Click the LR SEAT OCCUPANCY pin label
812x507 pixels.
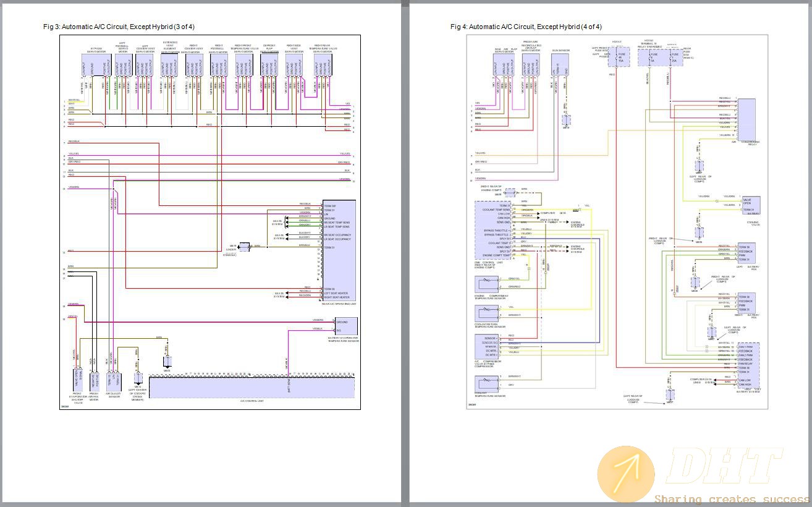337,239
